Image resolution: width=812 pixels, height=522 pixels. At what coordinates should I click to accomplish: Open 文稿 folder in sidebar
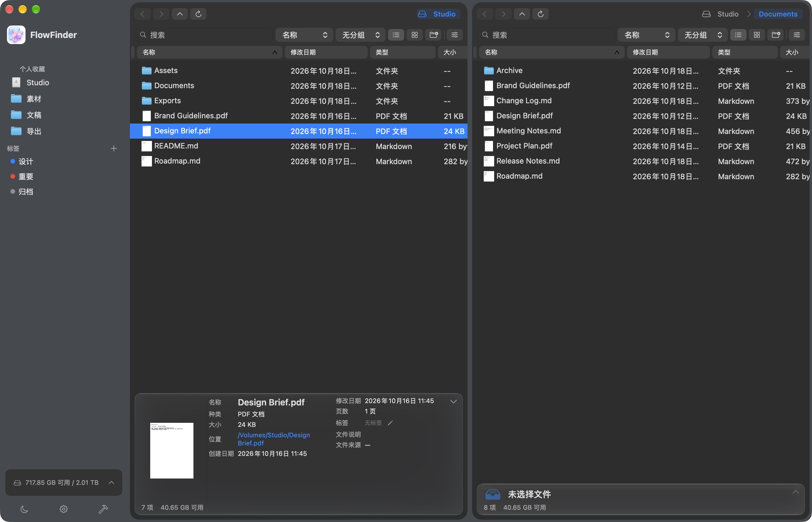[x=64, y=115]
